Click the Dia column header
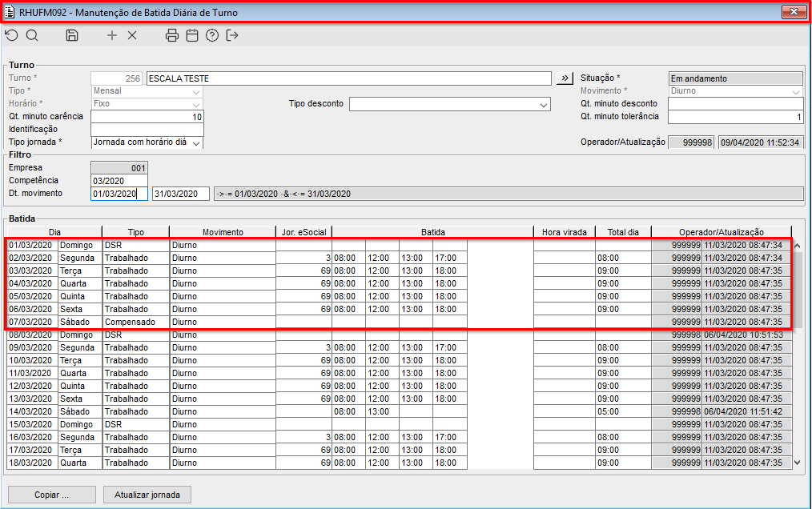Viewport: 812px width, 509px height. pos(54,232)
